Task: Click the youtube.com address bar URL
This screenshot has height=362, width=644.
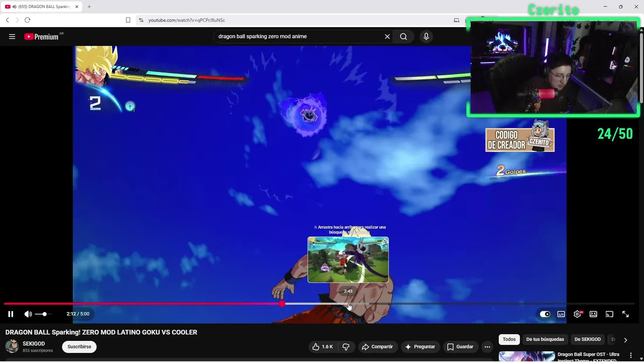Action: pos(187,20)
